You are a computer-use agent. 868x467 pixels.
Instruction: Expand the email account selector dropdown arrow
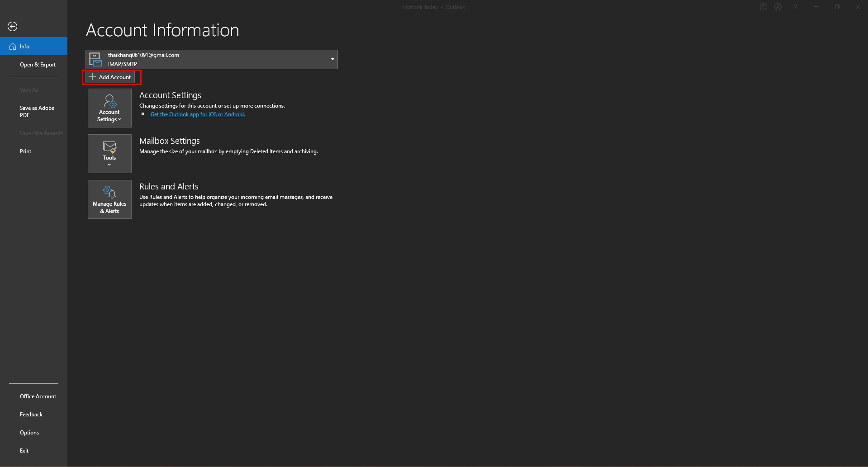(332, 59)
